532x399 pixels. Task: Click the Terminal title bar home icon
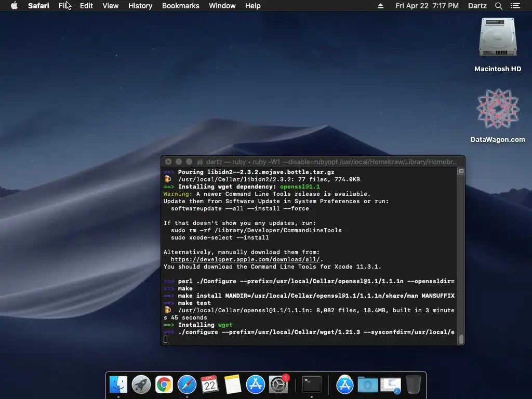pyautogui.click(x=200, y=162)
